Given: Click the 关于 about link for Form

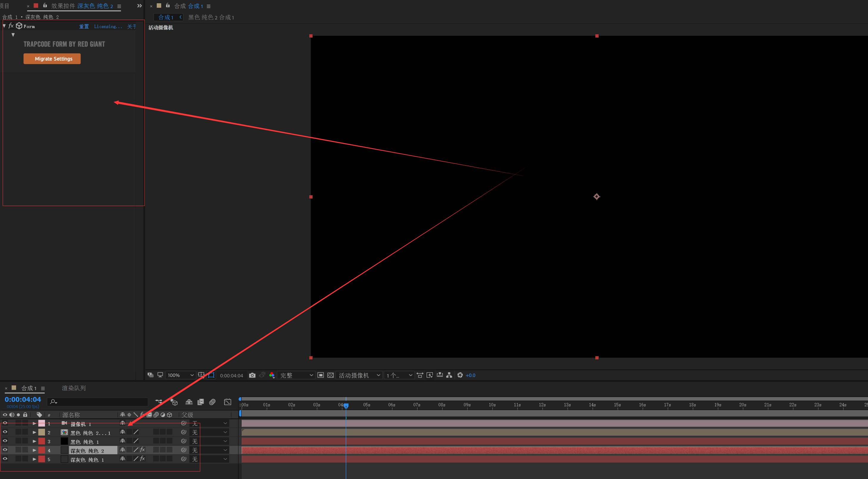Looking at the screenshot, I should pyautogui.click(x=131, y=27).
